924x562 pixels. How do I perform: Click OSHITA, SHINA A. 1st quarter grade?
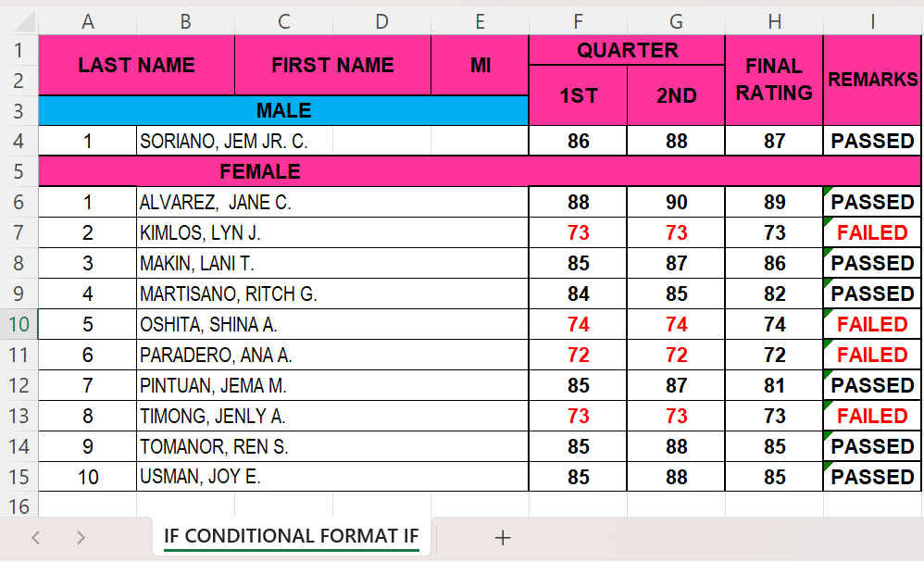click(x=578, y=324)
